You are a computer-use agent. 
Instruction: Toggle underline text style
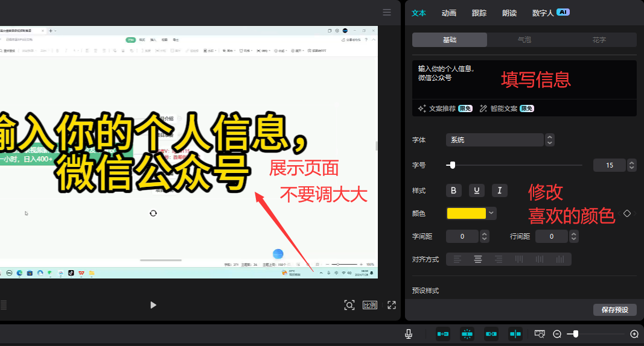pos(477,190)
